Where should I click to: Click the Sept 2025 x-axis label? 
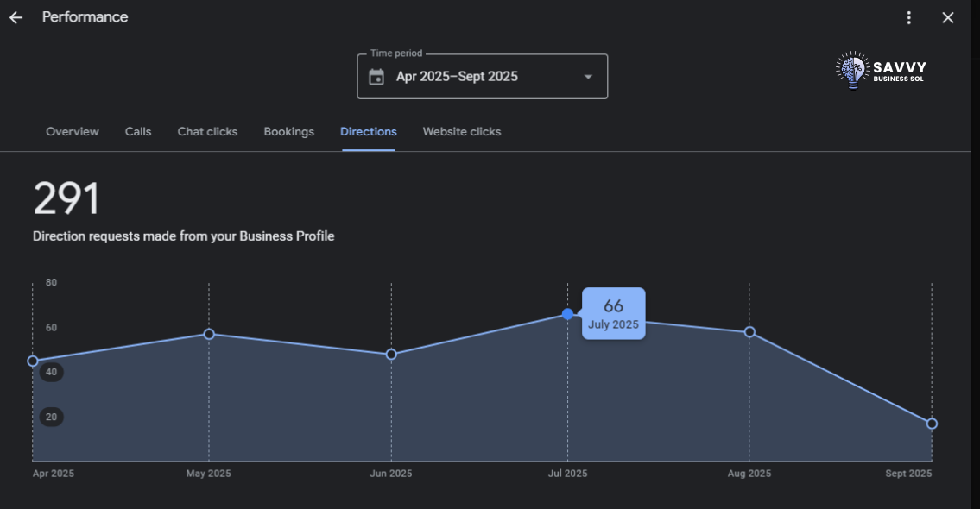pyautogui.click(x=908, y=474)
